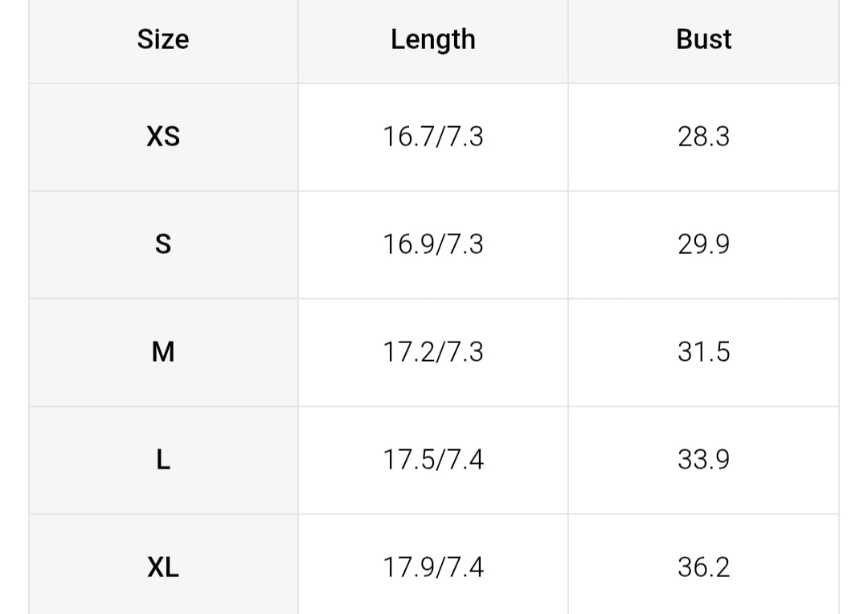Click the 17.5/7.4 length value

[x=433, y=460]
